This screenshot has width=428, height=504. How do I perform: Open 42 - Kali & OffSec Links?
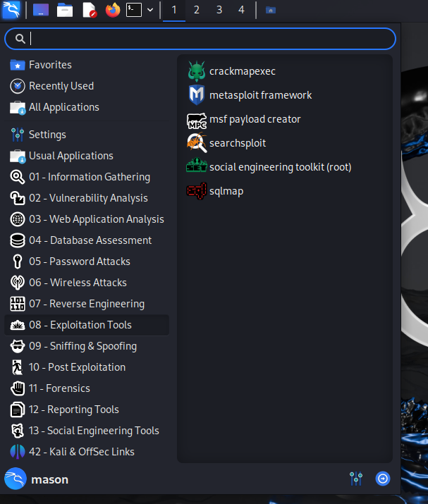point(87,453)
